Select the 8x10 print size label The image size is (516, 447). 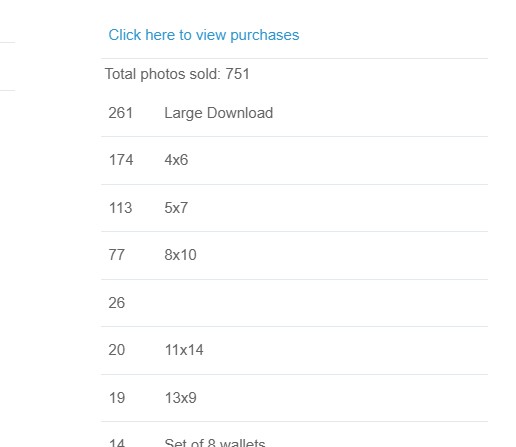pos(180,255)
